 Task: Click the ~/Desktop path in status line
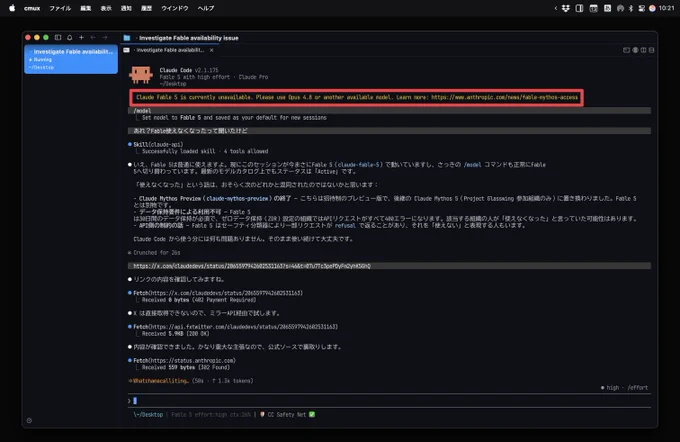149,415
